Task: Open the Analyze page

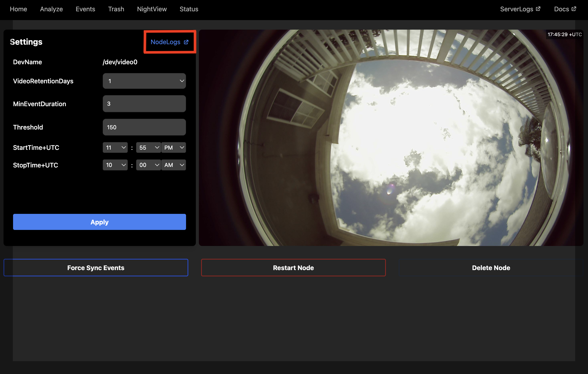Action: pos(51,9)
